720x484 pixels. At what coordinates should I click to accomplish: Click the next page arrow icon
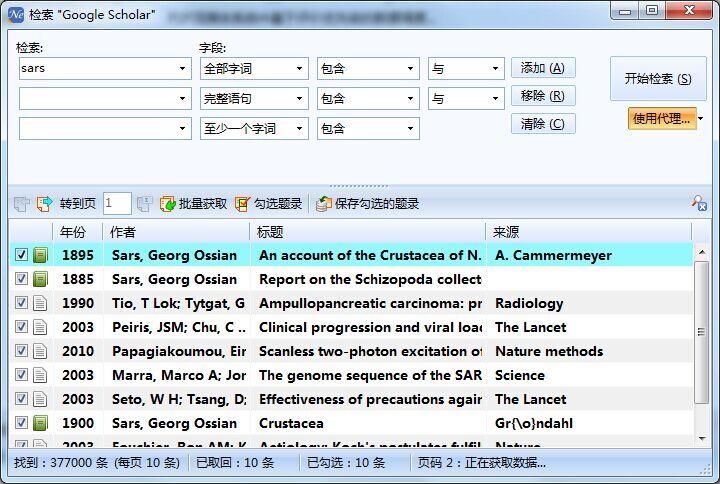pos(44,203)
